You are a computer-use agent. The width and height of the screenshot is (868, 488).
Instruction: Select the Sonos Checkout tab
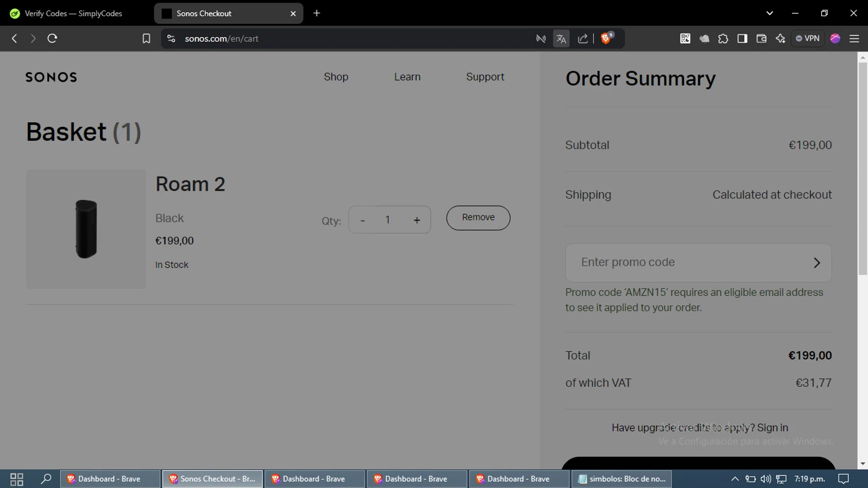229,13
